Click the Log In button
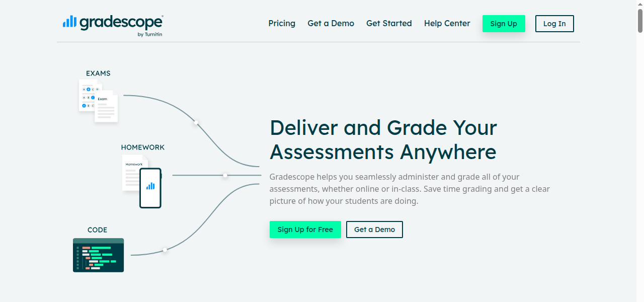 click(554, 23)
